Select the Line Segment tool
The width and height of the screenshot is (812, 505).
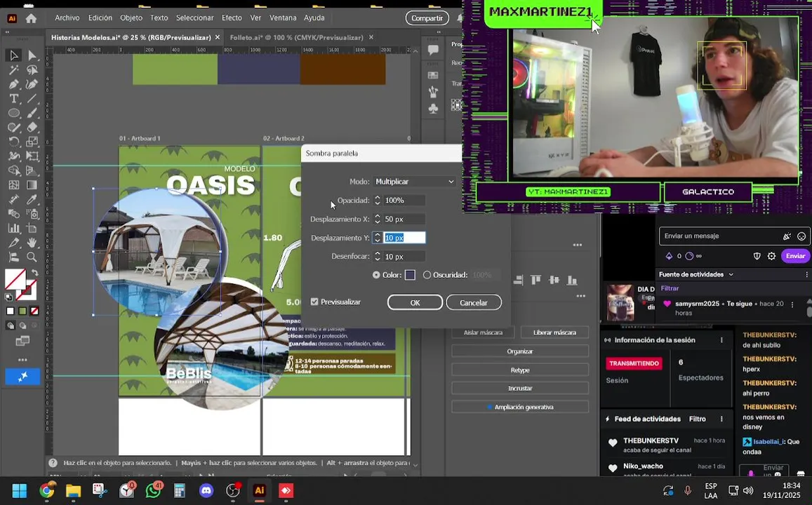[x=32, y=98]
